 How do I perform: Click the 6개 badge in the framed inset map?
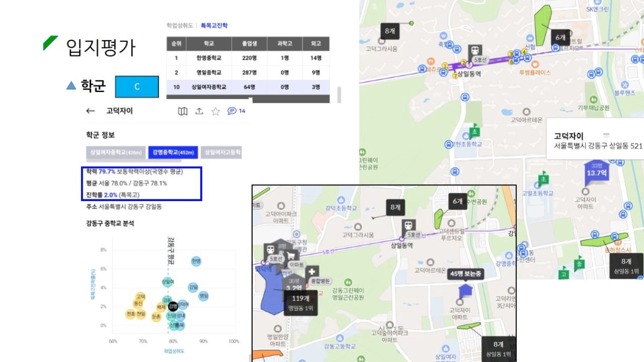click(x=457, y=202)
